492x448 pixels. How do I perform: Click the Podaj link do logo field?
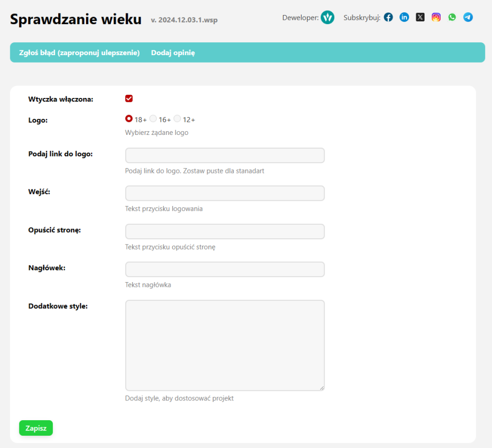click(225, 155)
